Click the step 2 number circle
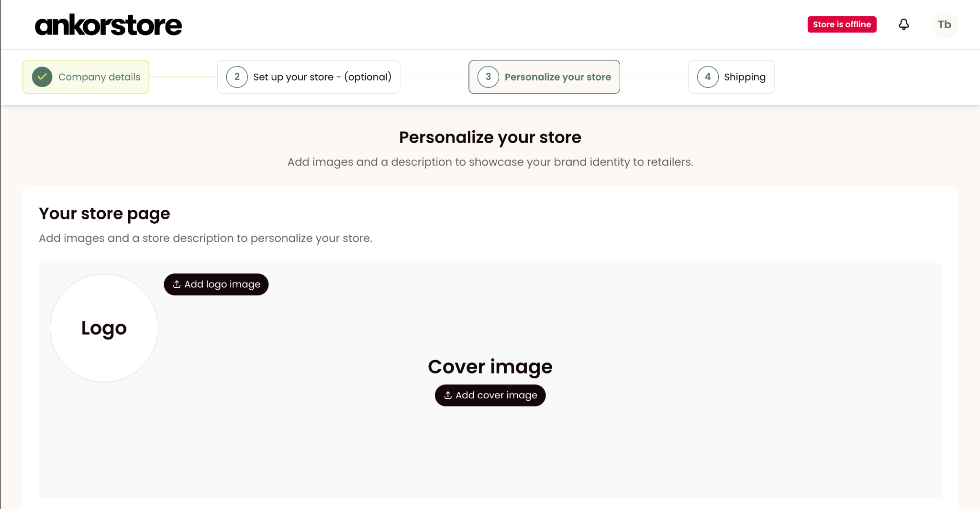This screenshot has height=509, width=980. [x=237, y=77]
